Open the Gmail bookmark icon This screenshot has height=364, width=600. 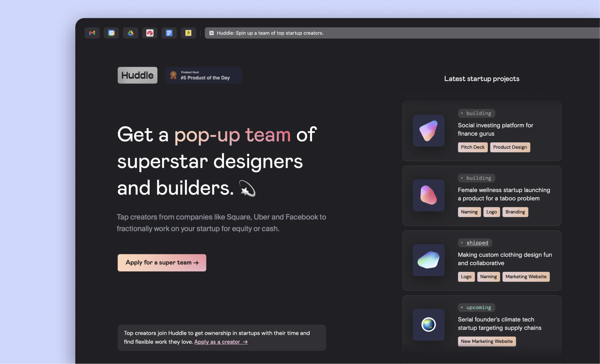tap(92, 33)
